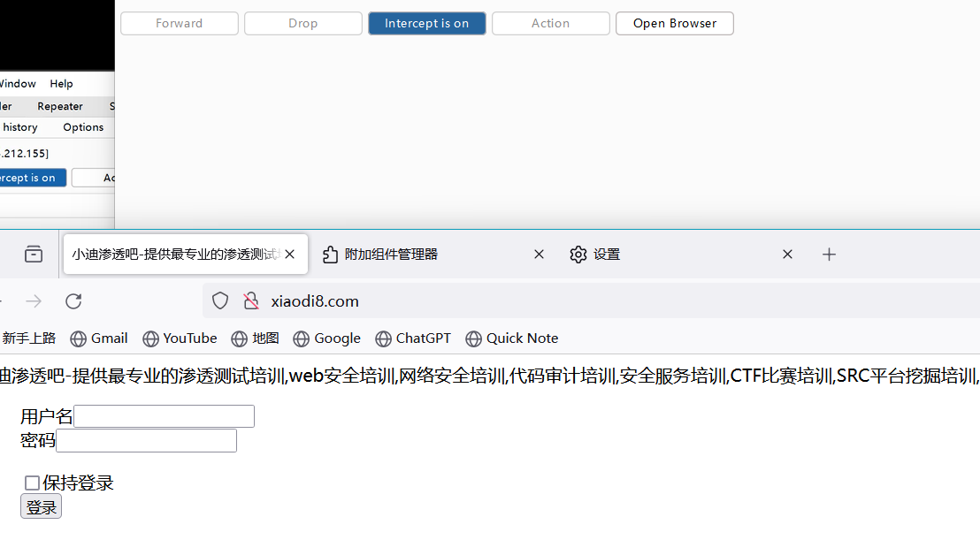
Task: Reload the current page
Action: click(x=73, y=301)
